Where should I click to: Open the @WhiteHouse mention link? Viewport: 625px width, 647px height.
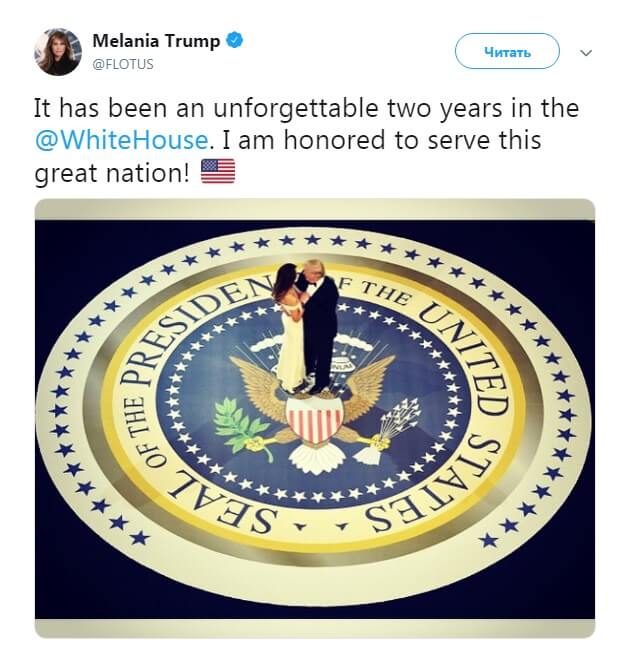pyautogui.click(x=122, y=140)
